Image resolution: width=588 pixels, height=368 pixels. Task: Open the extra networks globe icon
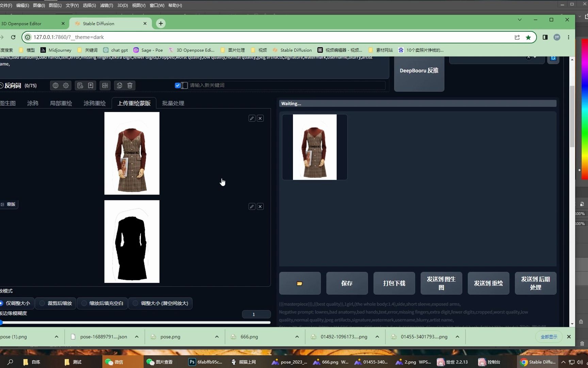coord(55,85)
